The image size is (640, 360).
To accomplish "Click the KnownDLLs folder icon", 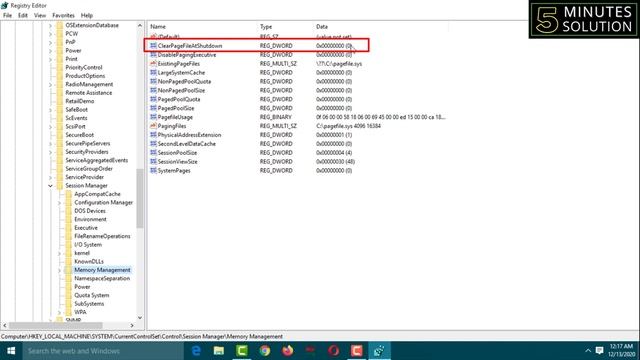I will pyautogui.click(x=68, y=261).
